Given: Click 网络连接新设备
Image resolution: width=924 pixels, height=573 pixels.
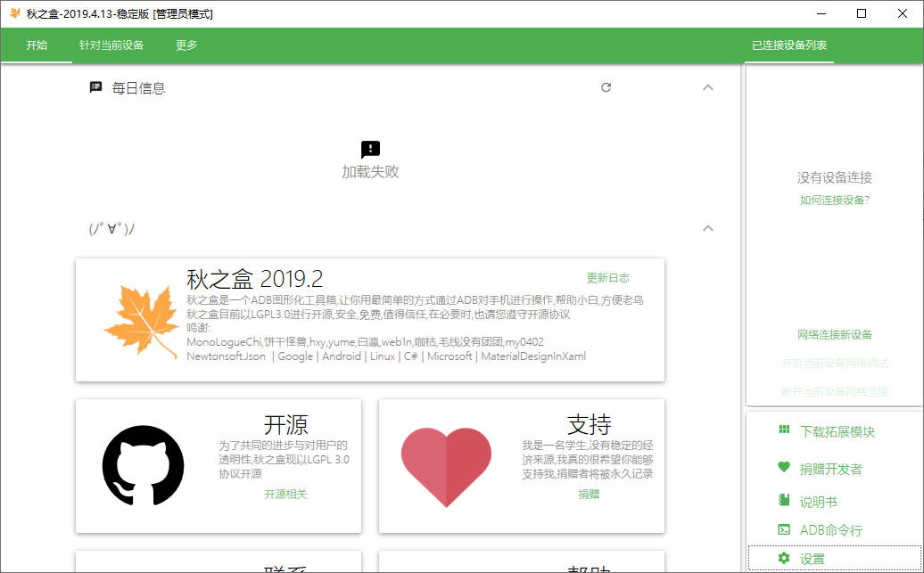Looking at the screenshot, I should 834,335.
